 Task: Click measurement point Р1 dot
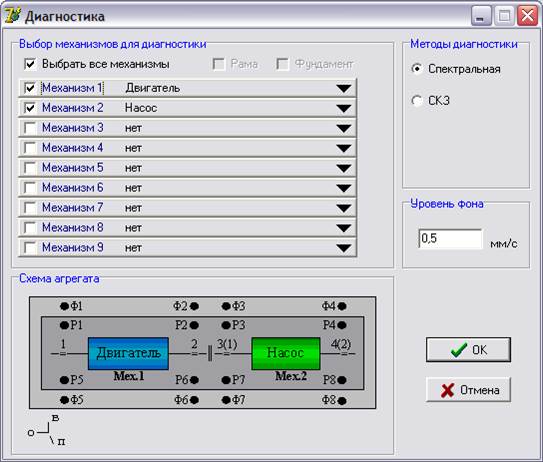64,325
